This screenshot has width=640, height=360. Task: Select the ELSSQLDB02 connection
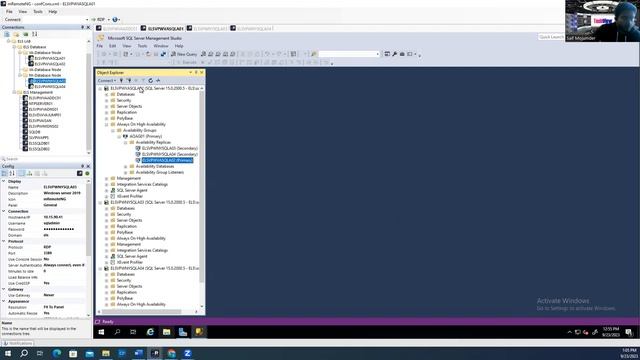click(39, 149)
